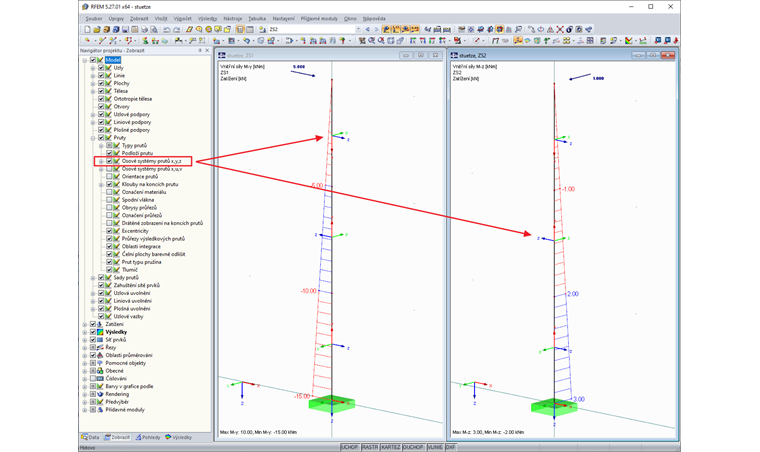Expand the Zatížení tree node

[85, 324]
